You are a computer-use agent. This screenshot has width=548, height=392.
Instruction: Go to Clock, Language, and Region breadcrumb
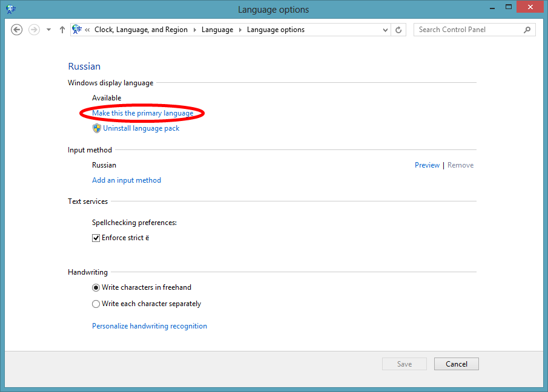coord(140,30)
